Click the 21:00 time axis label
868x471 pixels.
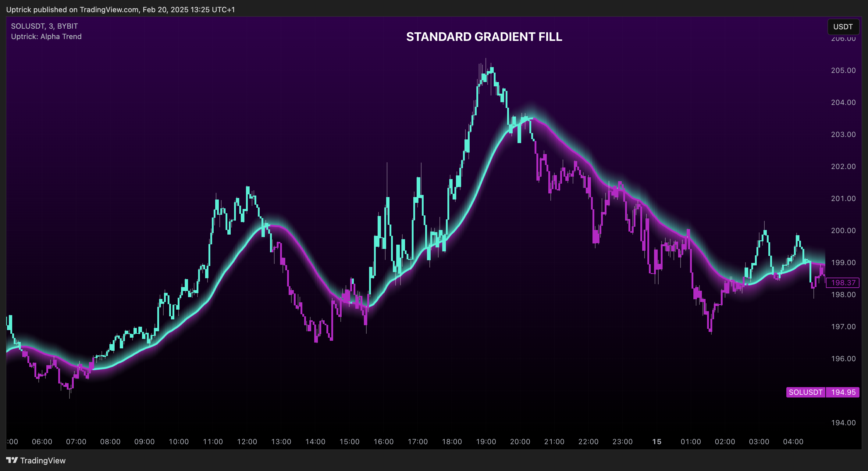(554, 442)
